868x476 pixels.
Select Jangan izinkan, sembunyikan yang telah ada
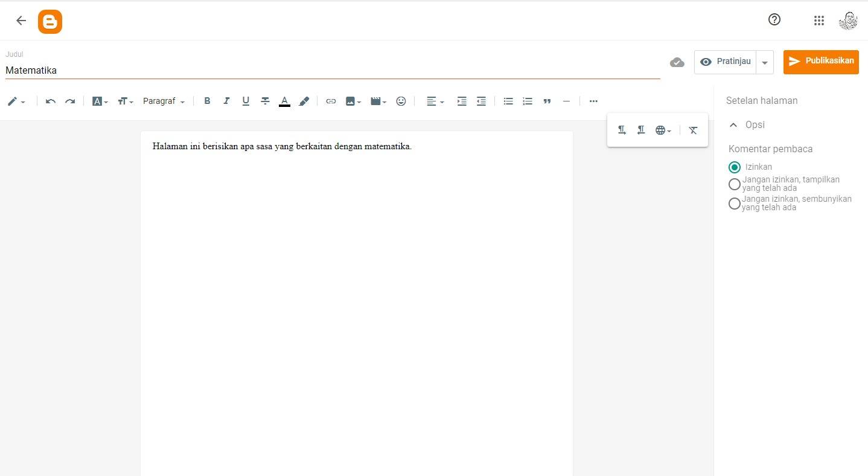[735, 204]
